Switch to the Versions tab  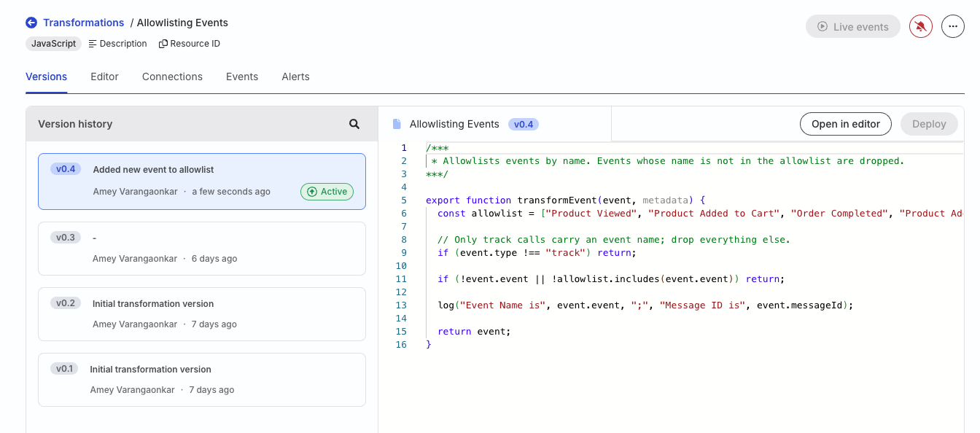coord(46,77)
